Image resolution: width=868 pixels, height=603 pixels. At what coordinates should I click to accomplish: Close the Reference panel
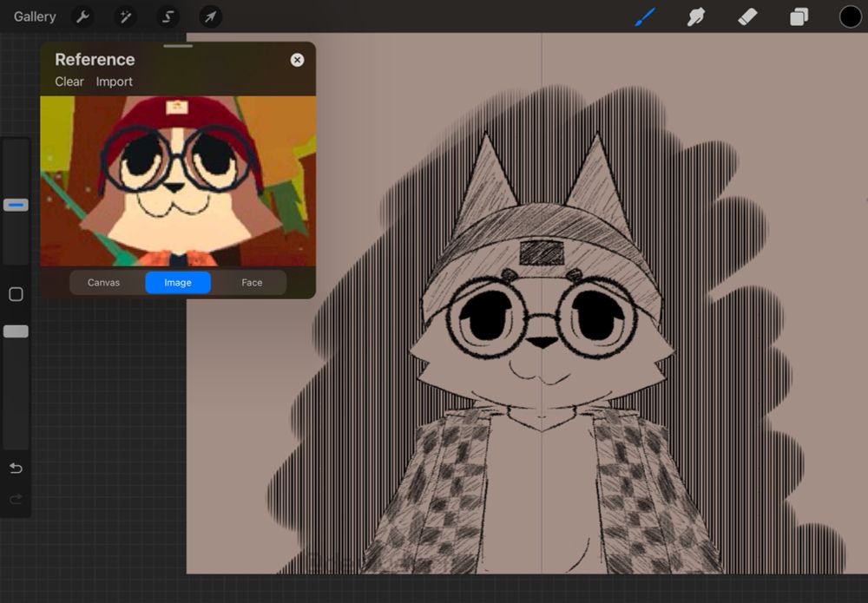click(297, 60)
